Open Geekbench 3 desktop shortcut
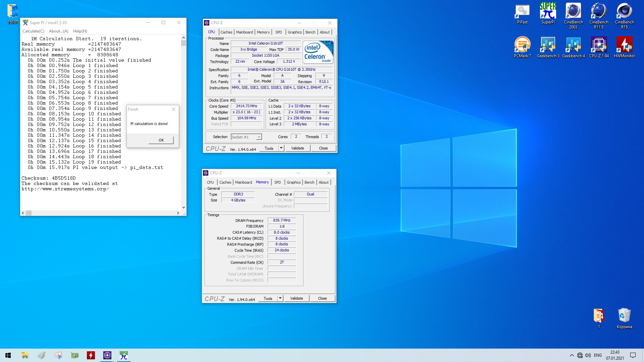Image resolution: width=644 pixels, height=362 pixels. click(548, 48)
